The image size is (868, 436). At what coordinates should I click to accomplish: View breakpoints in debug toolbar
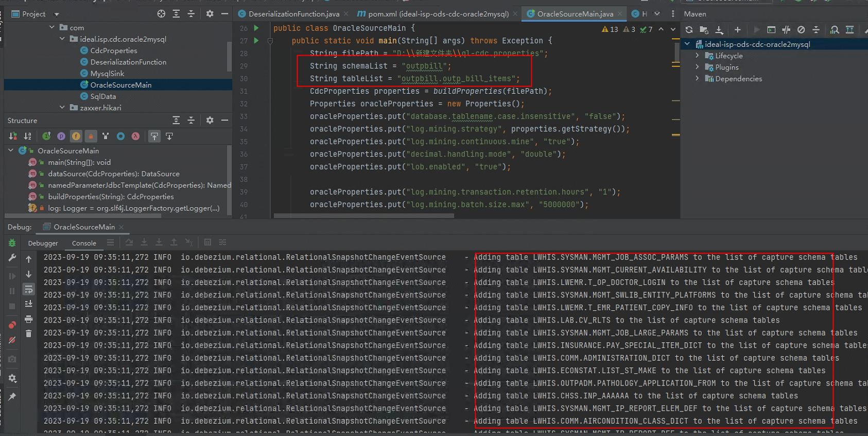click(12, 325)
